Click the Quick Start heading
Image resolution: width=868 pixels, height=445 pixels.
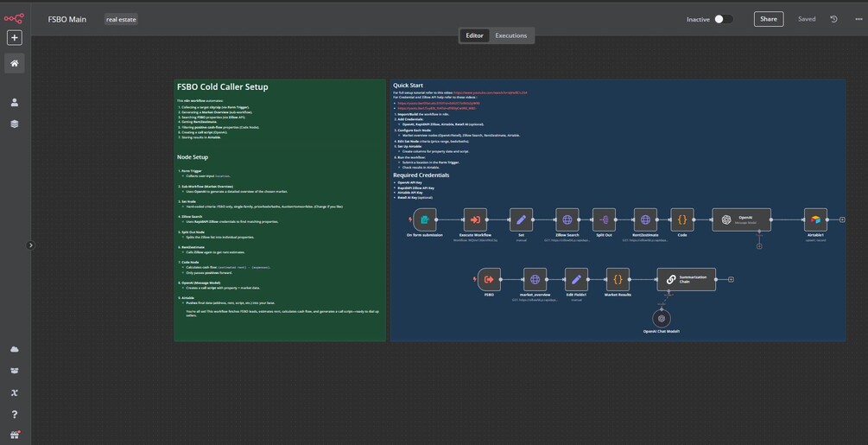[408, 86]
